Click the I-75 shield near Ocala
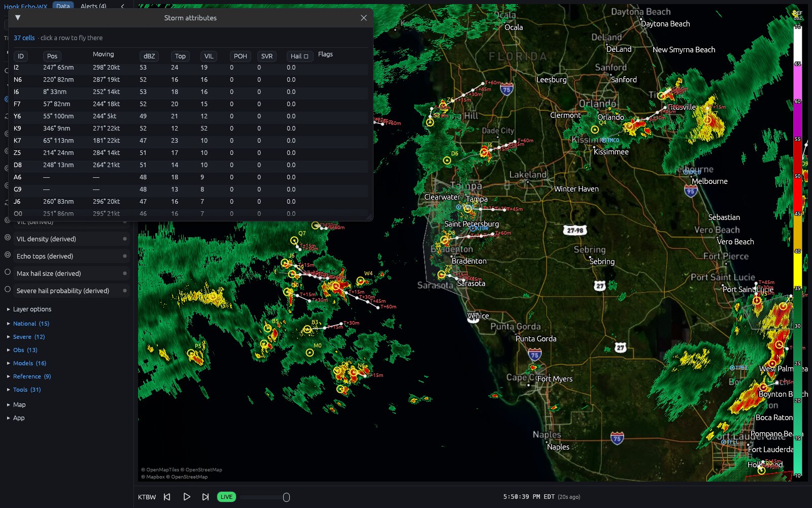 pos(506,90)
